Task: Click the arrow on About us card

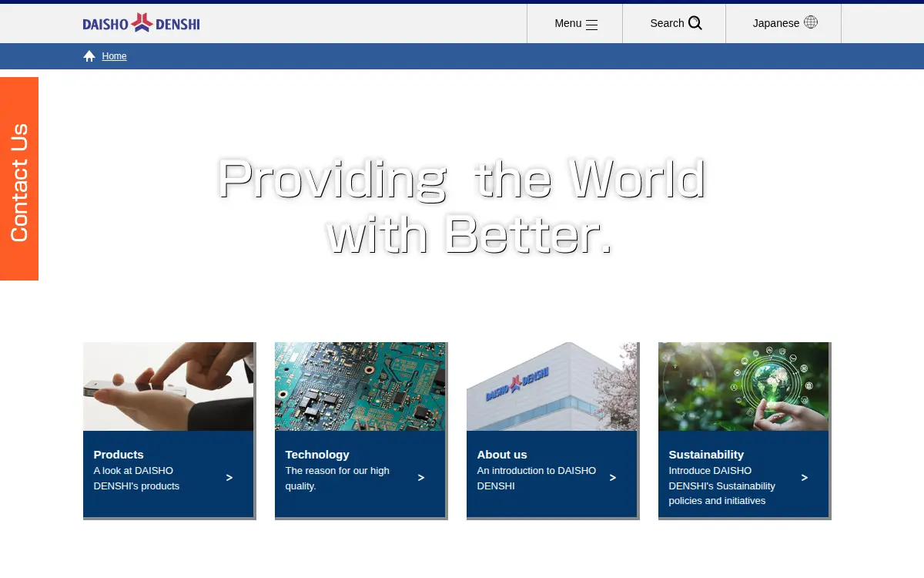Action: tap(613, 478)
